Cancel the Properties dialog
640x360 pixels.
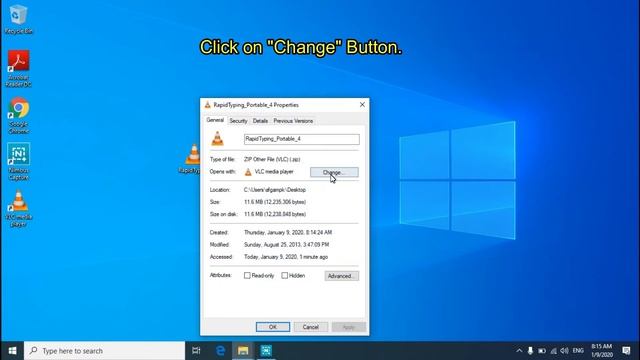pos(311,327)
